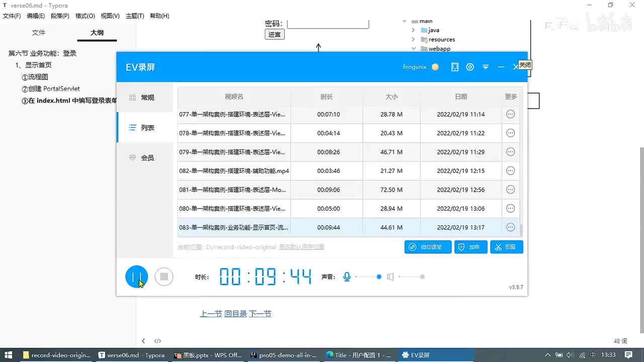Open more options for video 079 row
Viewport: 644px width, 362px height.
(510, 152)
